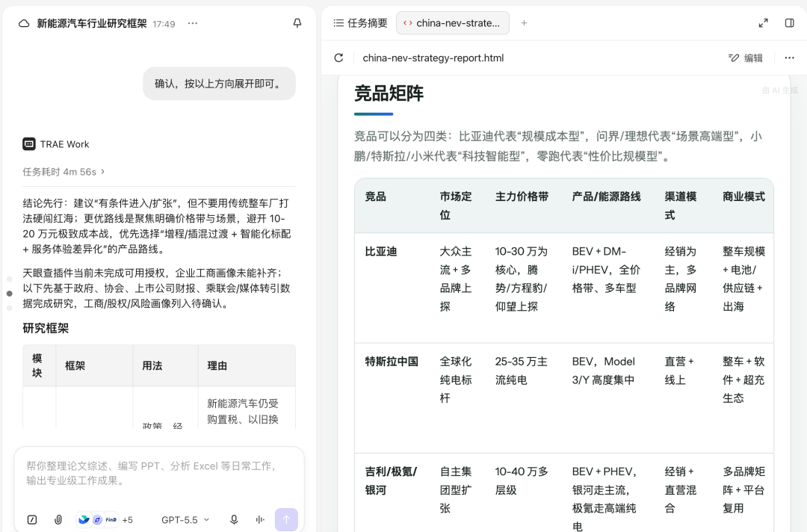
Task: Click the file name china-nev-strategy-report.html
Action: 433,58
